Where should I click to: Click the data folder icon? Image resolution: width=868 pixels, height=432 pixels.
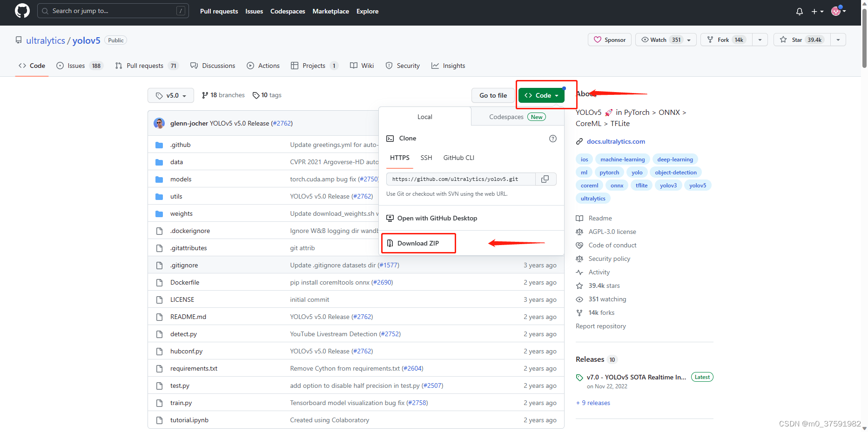(159, 162)
